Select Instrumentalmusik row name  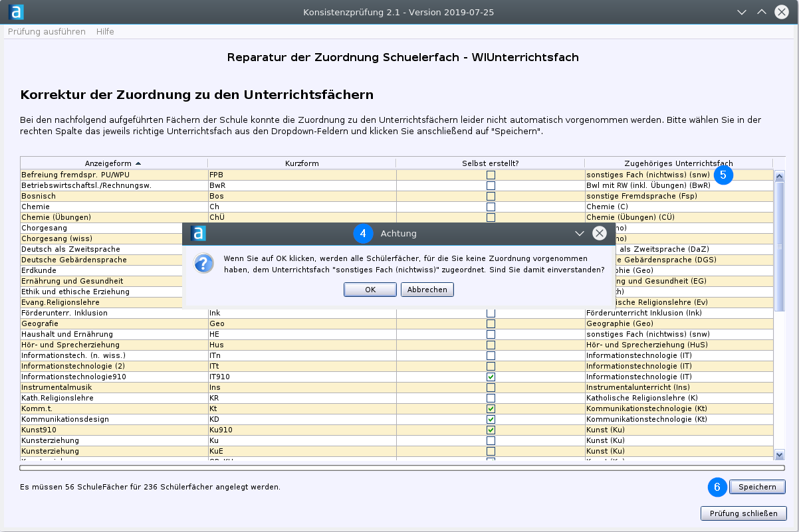114,387
